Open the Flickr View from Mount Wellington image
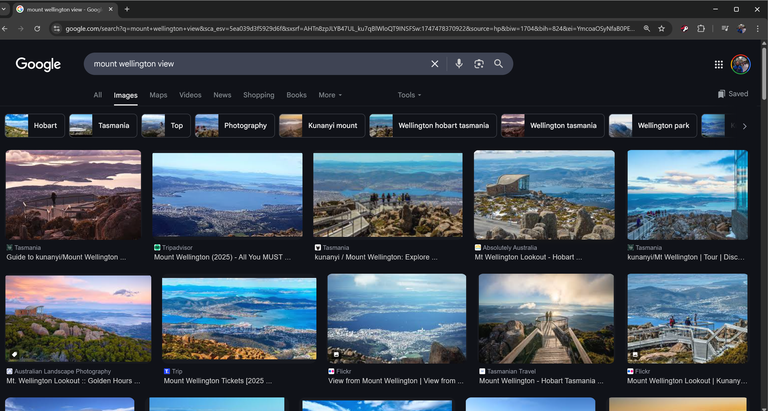 click(397, 318)
